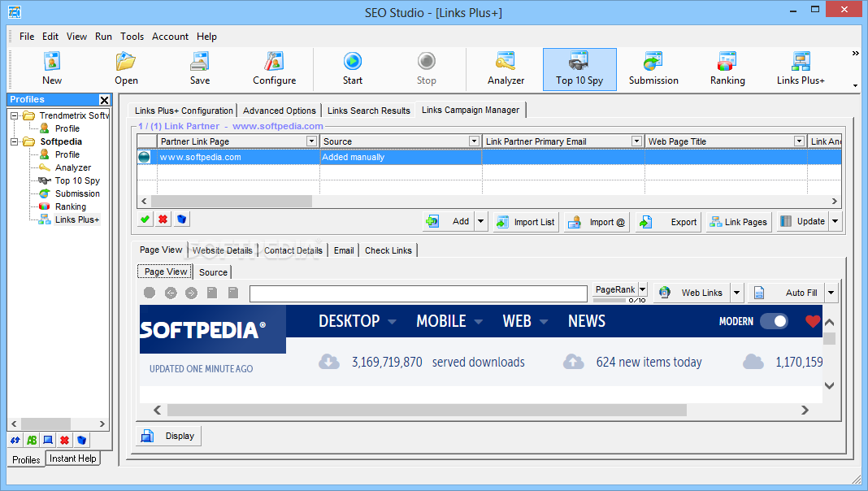Viewport: 868px width, 491px height.
Task: Click the green checkmark icon below the grid
Action: pos(145,219)
